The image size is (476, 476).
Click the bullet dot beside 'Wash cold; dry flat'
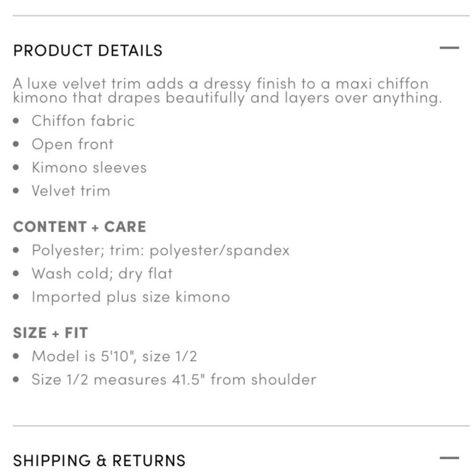pos(16,274)
